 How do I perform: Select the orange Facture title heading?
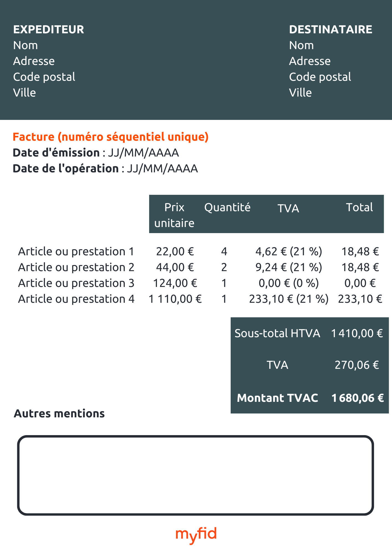pos(111,137)
